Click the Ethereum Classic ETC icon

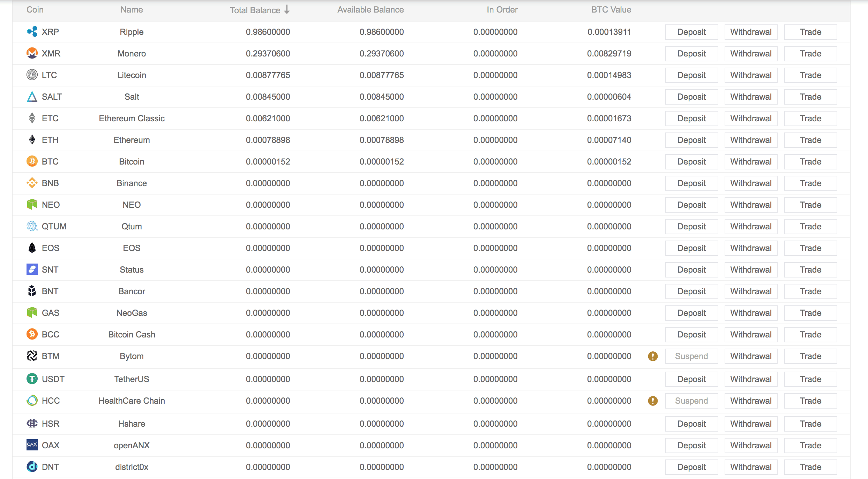pos(32,118)
